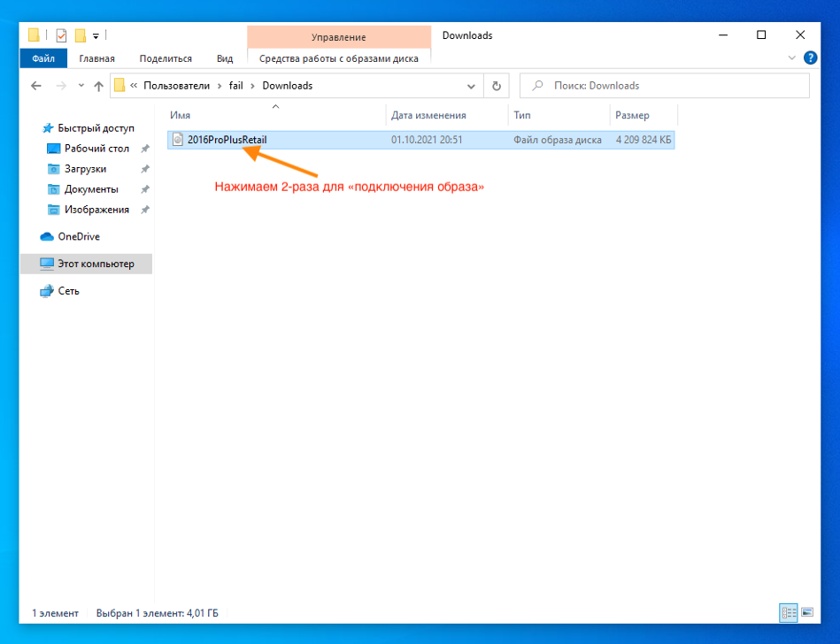Click the Управление contextual tab header
This screenshot has width=840, height=644.
click(x=339, y=37)
